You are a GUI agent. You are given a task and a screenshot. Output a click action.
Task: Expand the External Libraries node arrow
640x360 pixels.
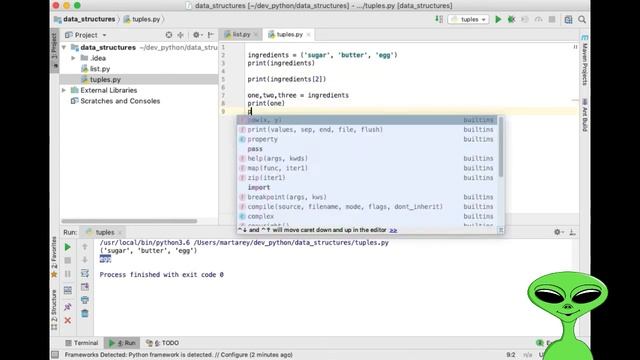[x=64, y=90]
